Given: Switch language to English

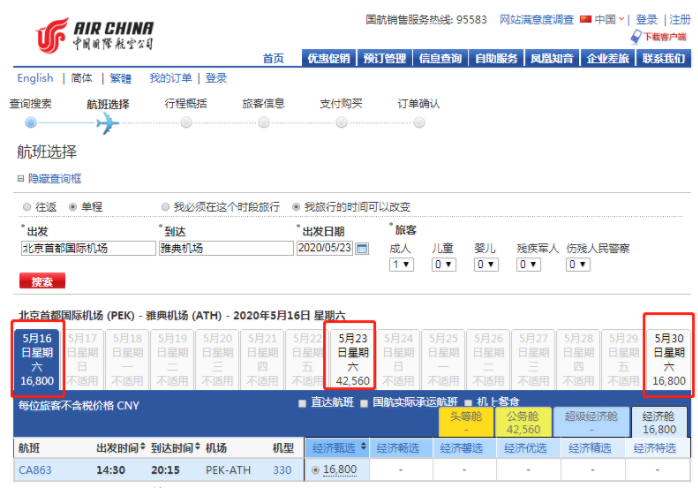Looking at the screenshot, I should click(35, 78).
